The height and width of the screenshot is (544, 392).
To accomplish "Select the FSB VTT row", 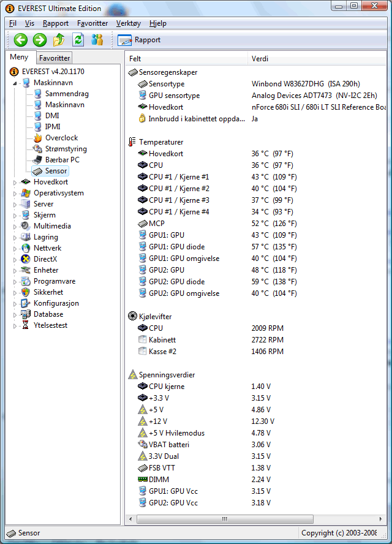I will pyautogui.click(x=256, y=467).
